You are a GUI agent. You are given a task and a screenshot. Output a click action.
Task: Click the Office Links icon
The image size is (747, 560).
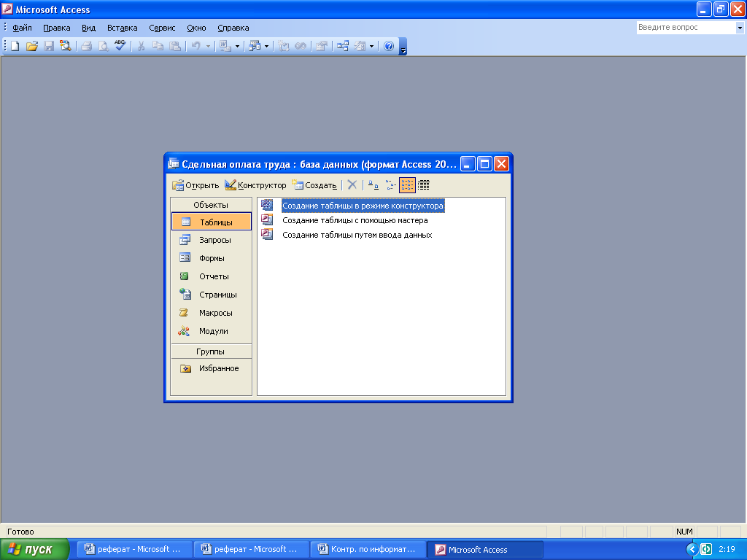click(225, 46)
